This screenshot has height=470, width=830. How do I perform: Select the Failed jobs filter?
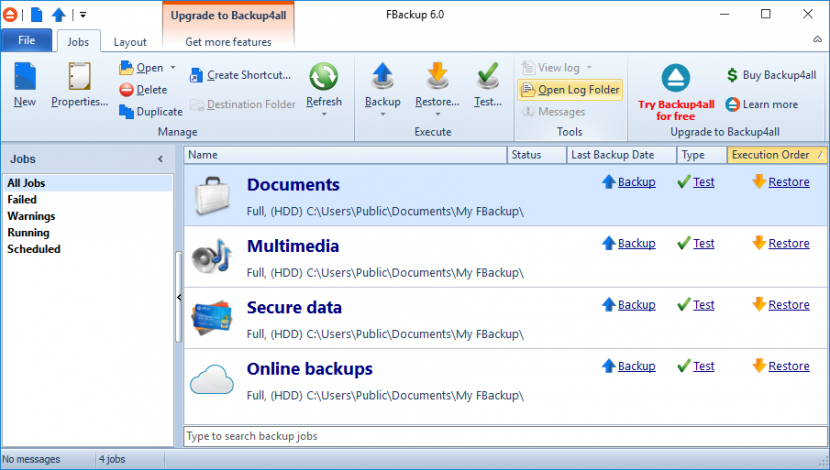pos(22,200)
